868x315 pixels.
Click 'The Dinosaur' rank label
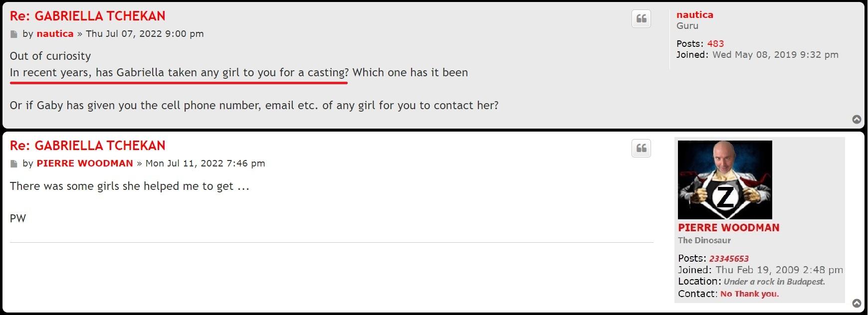pos(704,240)
